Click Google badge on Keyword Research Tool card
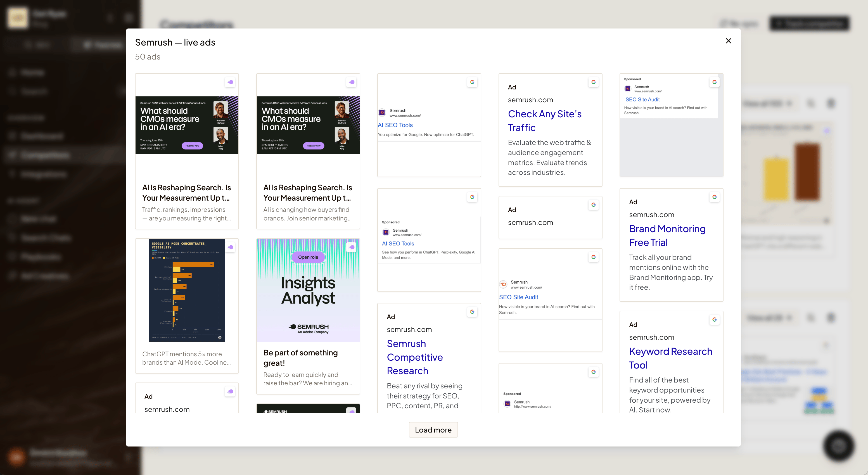868x475 pixels. point(714,319)
